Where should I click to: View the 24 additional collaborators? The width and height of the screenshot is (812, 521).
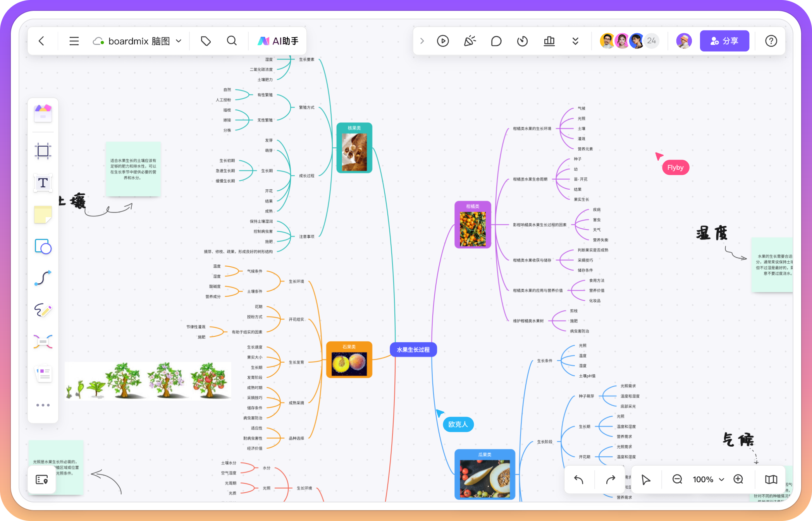point(652,41)
